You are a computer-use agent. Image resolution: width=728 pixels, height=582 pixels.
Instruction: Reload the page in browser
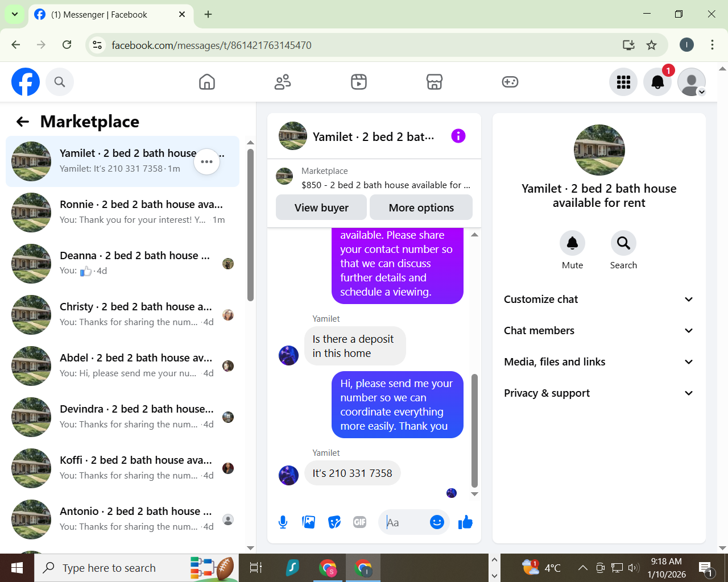click(x=67, y=45)
